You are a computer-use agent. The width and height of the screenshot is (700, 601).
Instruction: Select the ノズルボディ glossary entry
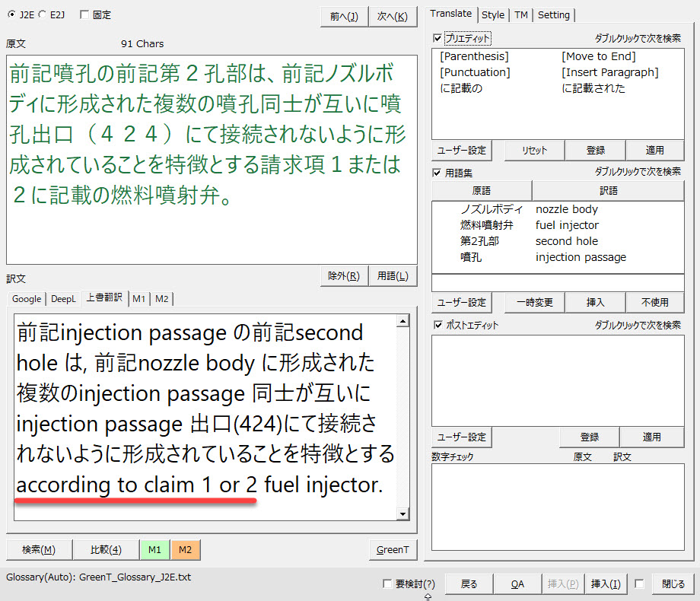click(492, 209)
